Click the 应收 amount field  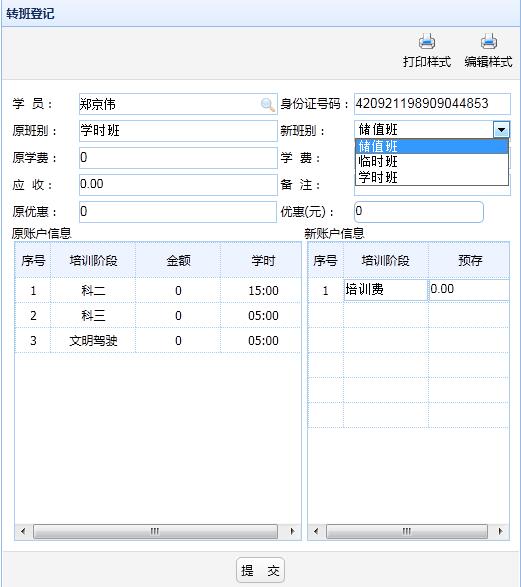[178, 185]
